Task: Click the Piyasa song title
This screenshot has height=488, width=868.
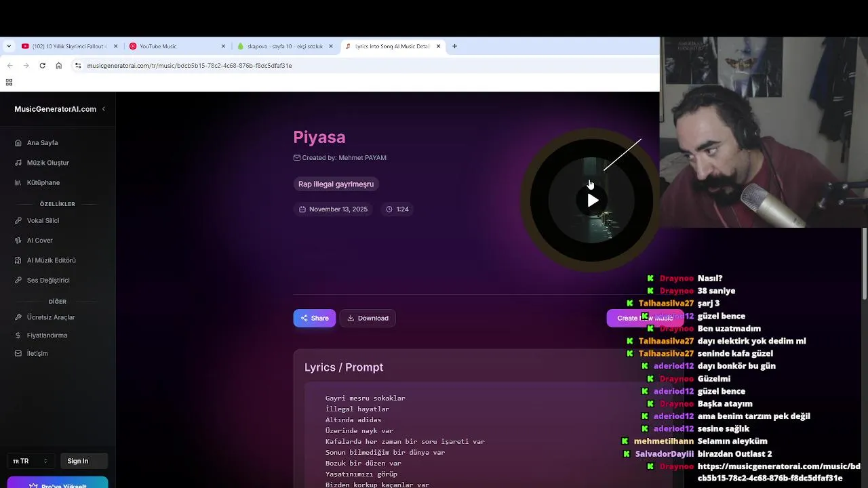Action: tap(319, 137)
